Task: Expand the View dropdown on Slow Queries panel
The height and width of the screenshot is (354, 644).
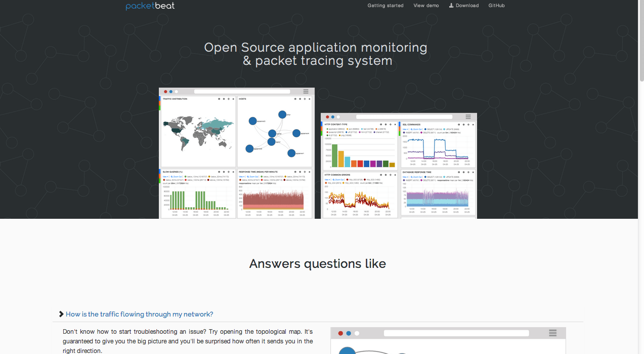Action: [164, 177]
